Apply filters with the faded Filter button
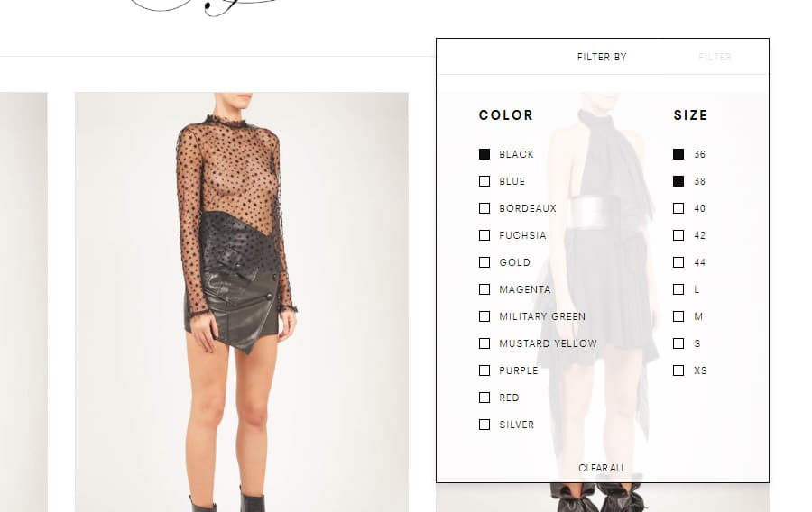812x512 pixels. (x=715, y=57)
